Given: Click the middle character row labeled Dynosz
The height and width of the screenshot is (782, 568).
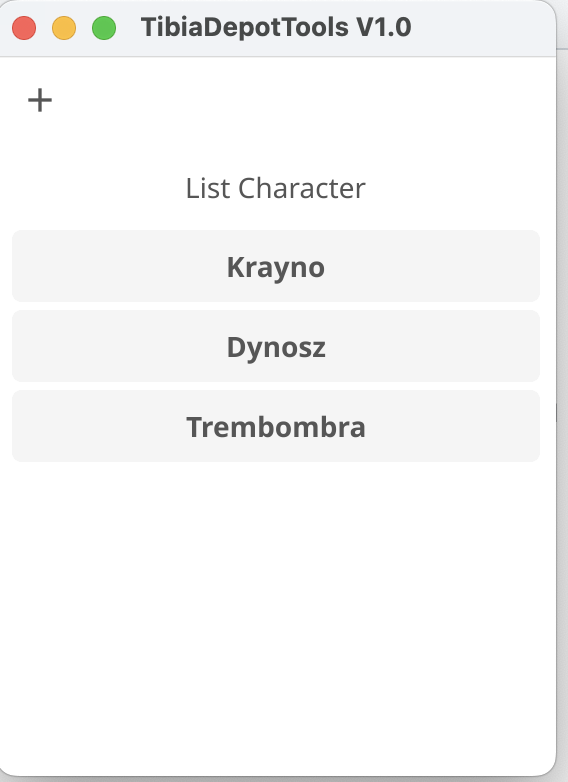Looking at the screenshot, I should pos(276,346).
